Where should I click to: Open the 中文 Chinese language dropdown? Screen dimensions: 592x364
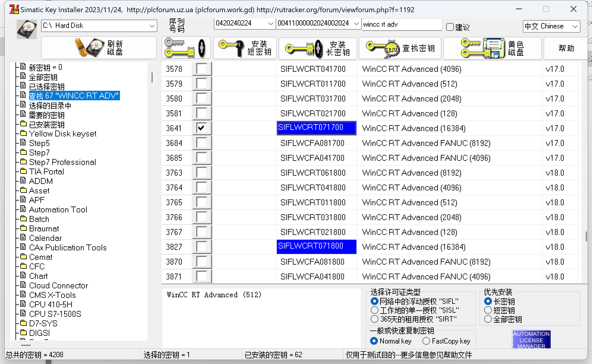pyautogui.click(x=575, y=26)
